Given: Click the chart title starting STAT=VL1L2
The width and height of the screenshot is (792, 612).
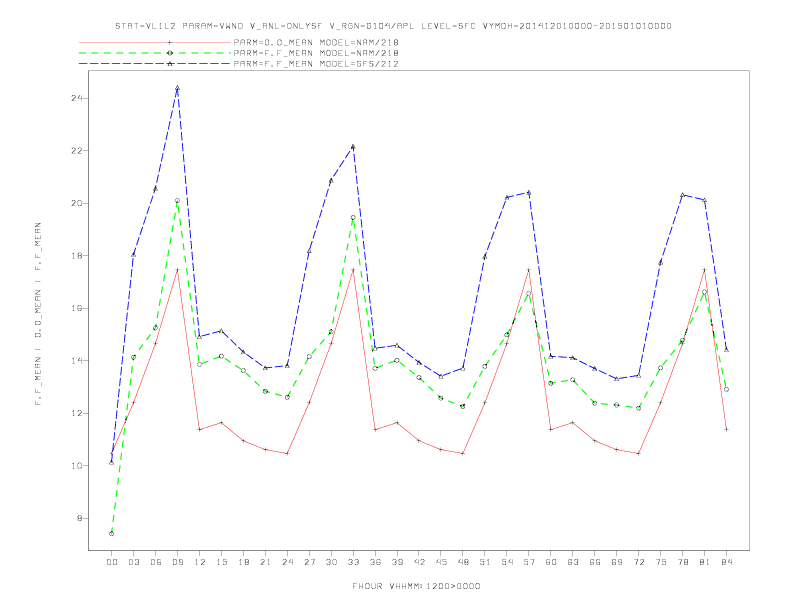Looking at the screenshot, I should point(393,26).
